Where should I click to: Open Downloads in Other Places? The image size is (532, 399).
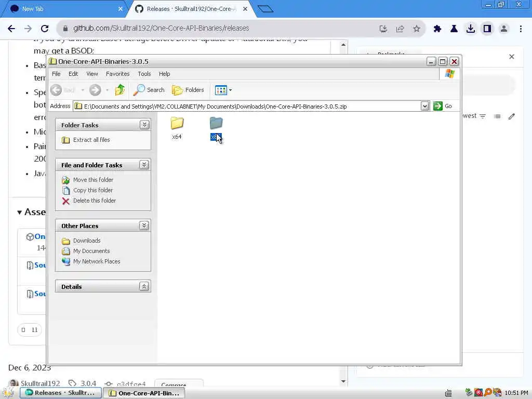click(x=87, y=241)
